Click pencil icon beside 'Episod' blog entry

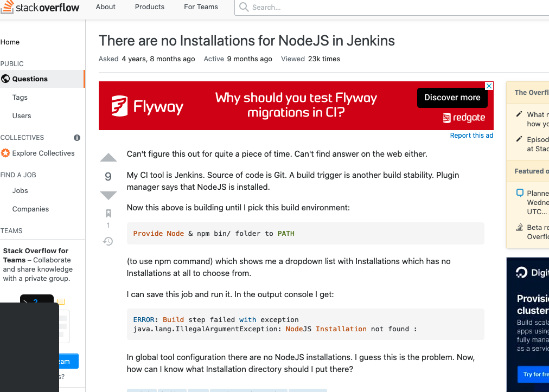519,139
